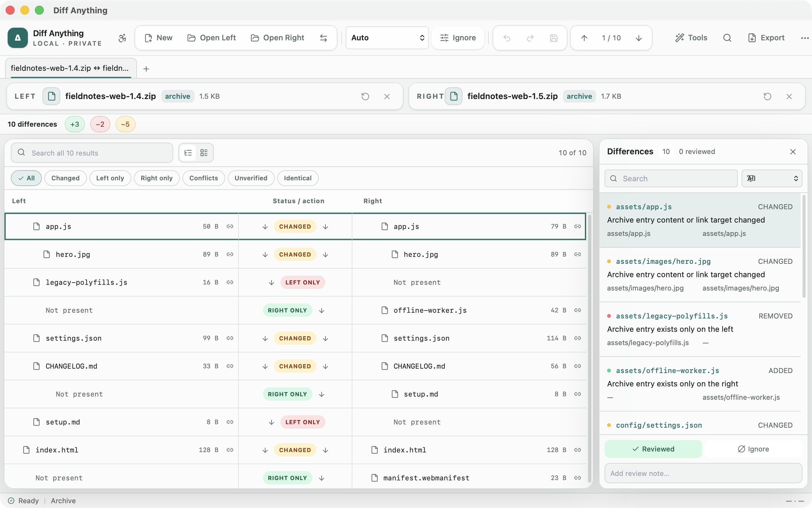The image size is (812, 508).
Task: Open the All filter dropdown in Differences
Action: (x=772, y=178)
